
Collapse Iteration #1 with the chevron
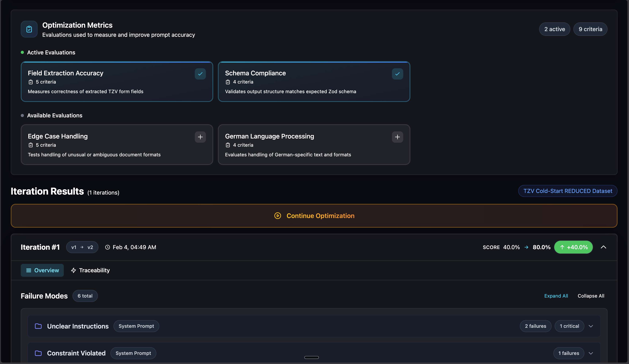click(603, 247)
